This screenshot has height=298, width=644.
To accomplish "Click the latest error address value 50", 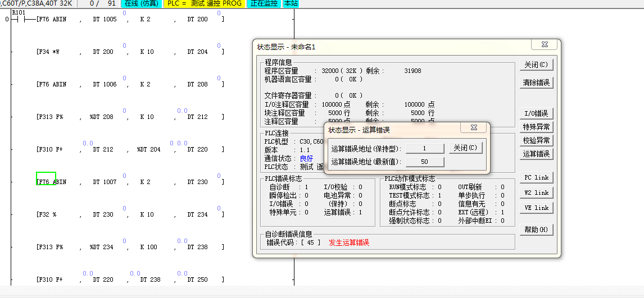I will 425,162.
